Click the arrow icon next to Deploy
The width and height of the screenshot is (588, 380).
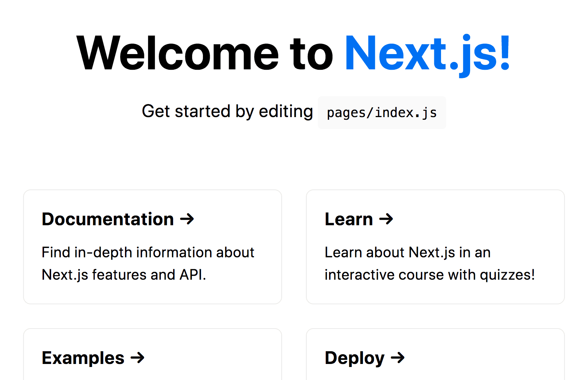click(398, 358)
